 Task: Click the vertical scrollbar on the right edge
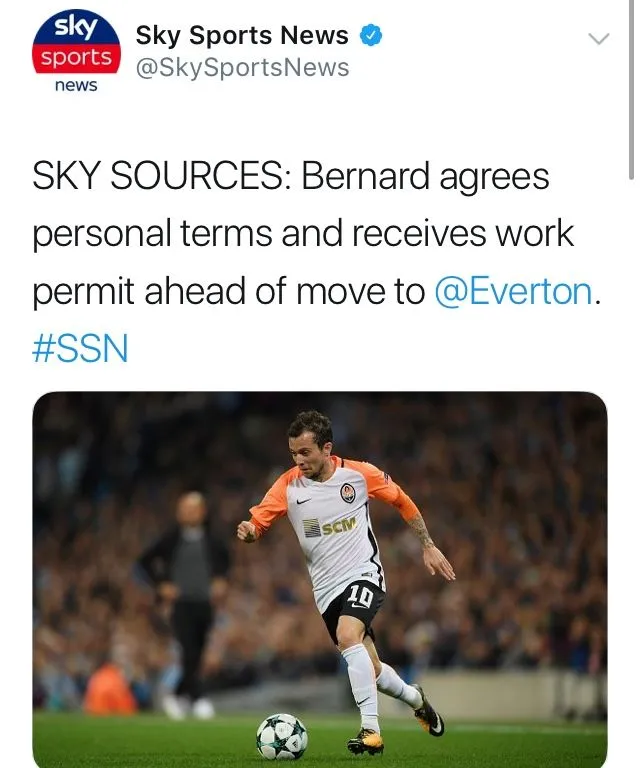click(632, 90)
